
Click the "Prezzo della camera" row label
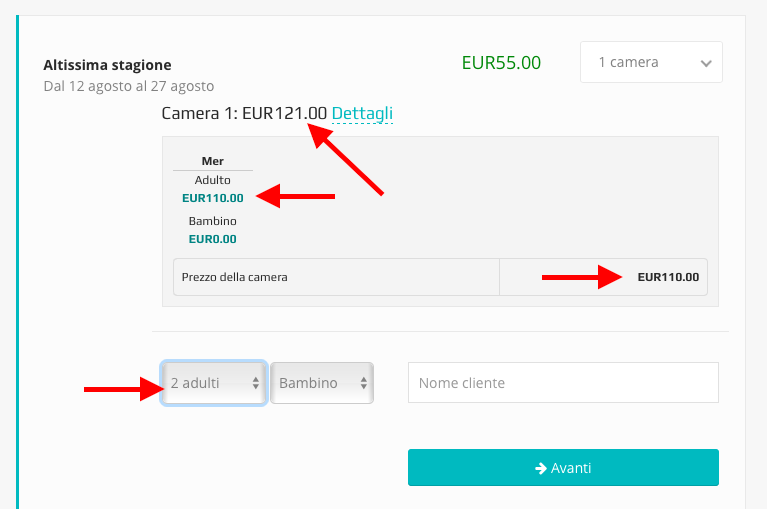coord(234,277)
